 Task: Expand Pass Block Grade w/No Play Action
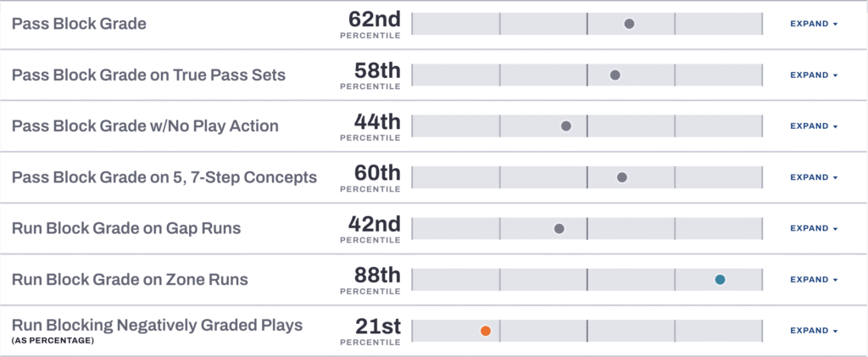813,126
